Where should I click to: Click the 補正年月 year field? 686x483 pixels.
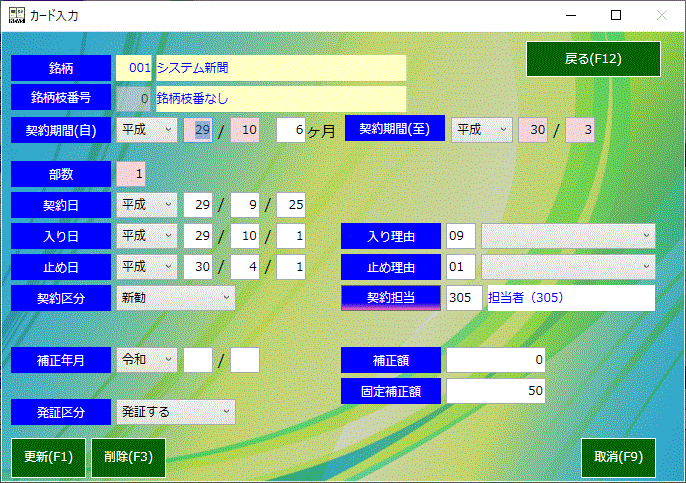pyautogui.click(x=198, y=360)
